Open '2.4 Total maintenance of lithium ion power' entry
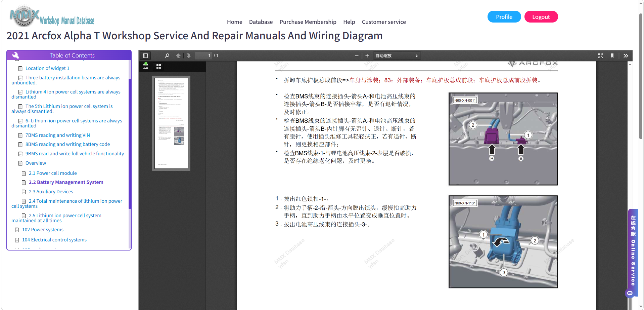 tap(67, 203)
